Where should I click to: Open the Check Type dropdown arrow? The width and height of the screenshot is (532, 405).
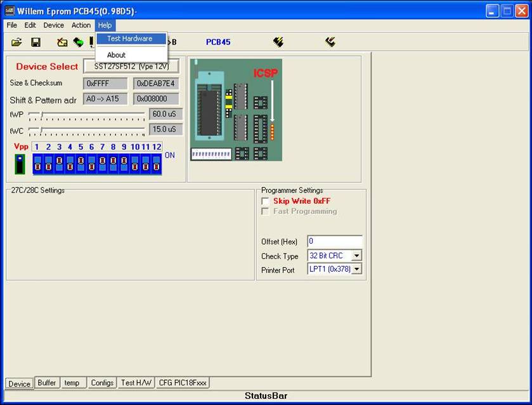[x=356, y=255]
